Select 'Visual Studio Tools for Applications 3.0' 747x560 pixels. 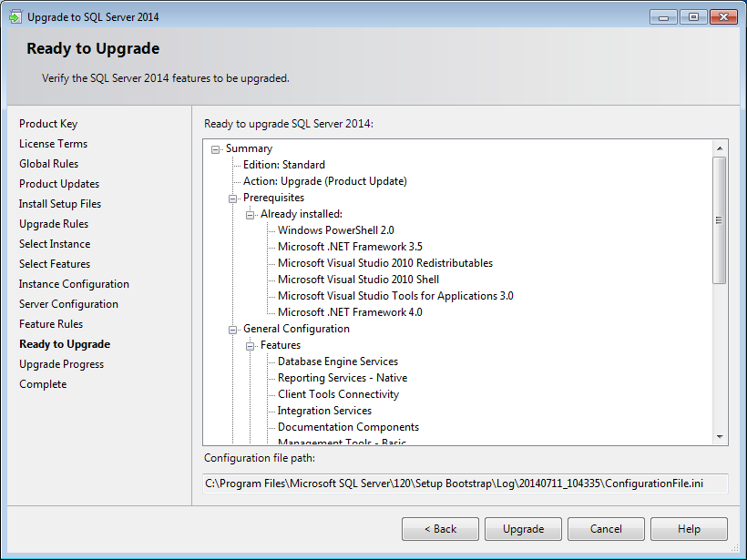[395, 296]
